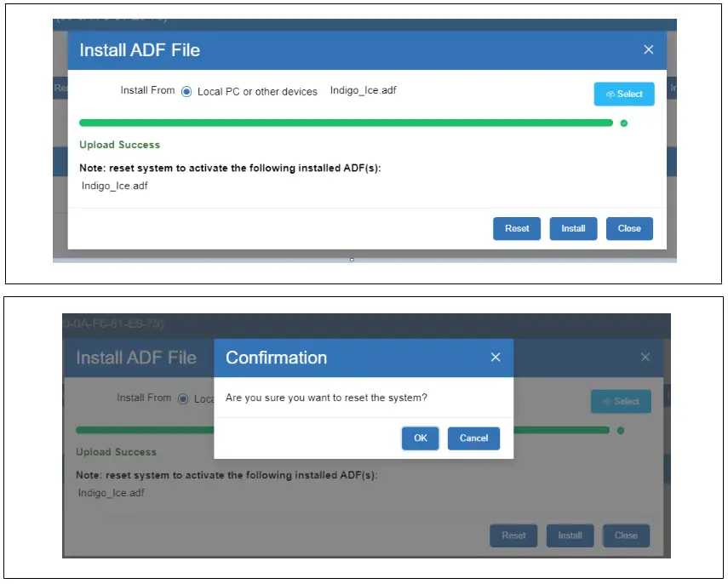Viewport: 728px width, 584px height.
Task: Click the undimmed "Upload Success" status text
Action: (119, 145)
